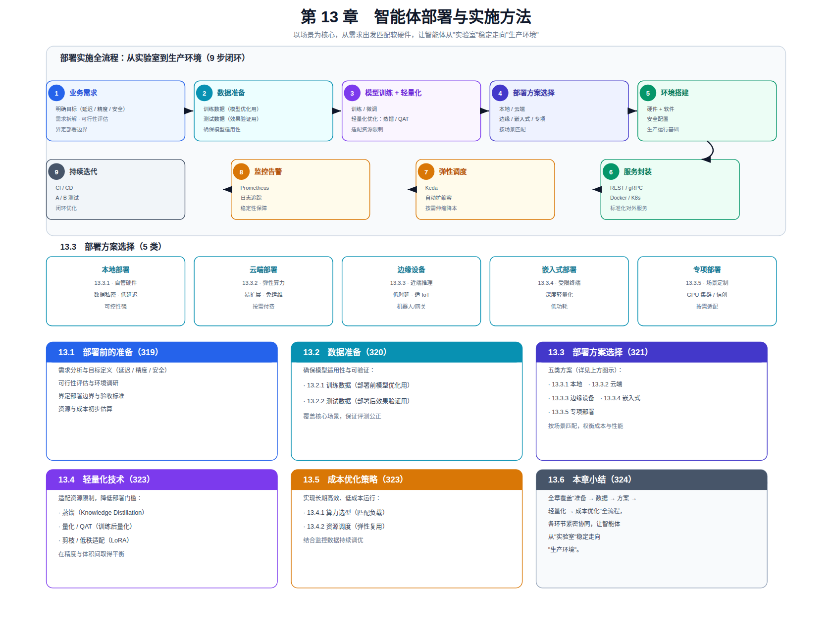Screen dimensions: 832x644
Task: Select the 边缘设备 card title
Action: (x=411, y=269)
